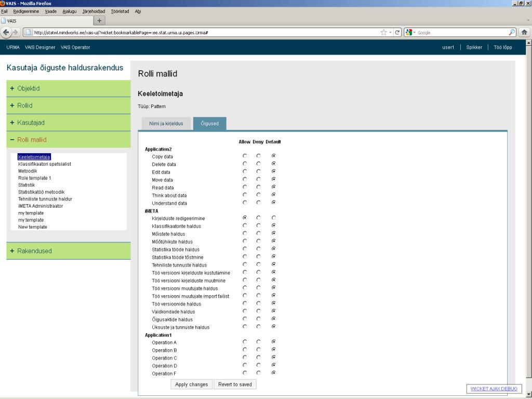Click the Apply changes button
This screenshot has height=399, width=532.
tap(191, 384)
